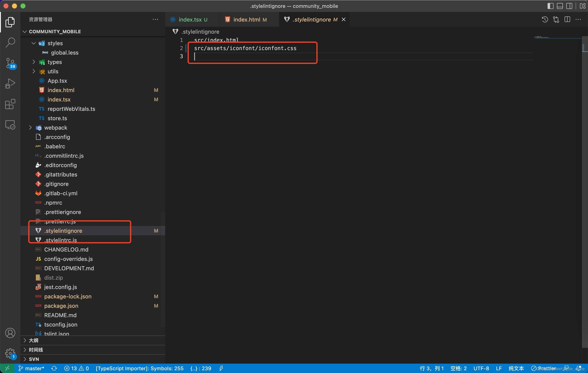Viewport: 588px width, 373px height.
Task: Open the Manage gear icon
Action: pos(10,353)
